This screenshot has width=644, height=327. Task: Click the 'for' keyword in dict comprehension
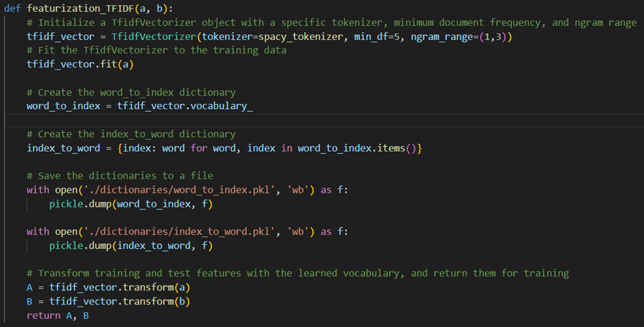coord(198,148)
